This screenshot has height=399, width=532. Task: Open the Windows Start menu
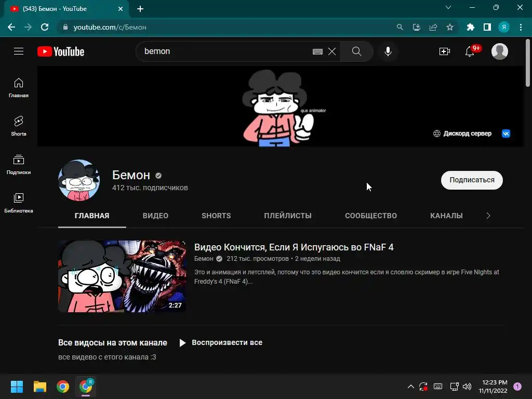[17, 387]
